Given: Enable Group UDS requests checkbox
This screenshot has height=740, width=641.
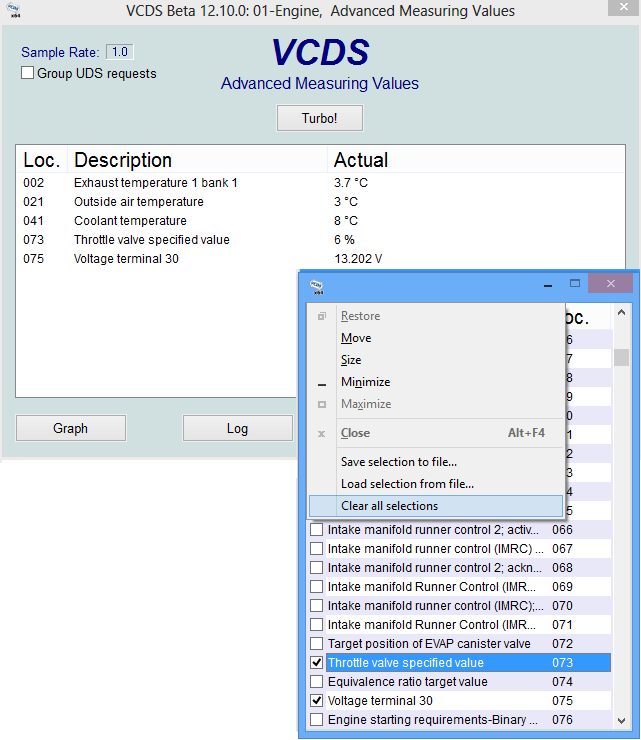Looking at the screenshot, I should [27, 73].
